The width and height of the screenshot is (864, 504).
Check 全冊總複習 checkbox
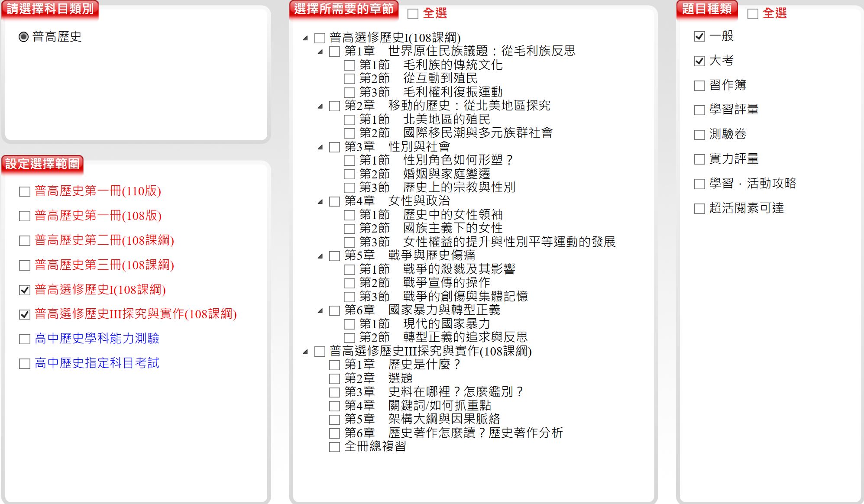(334, 447)
